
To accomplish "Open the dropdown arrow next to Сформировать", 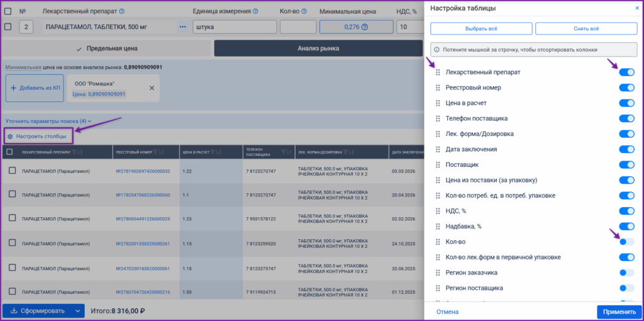I will coord(78,311).
